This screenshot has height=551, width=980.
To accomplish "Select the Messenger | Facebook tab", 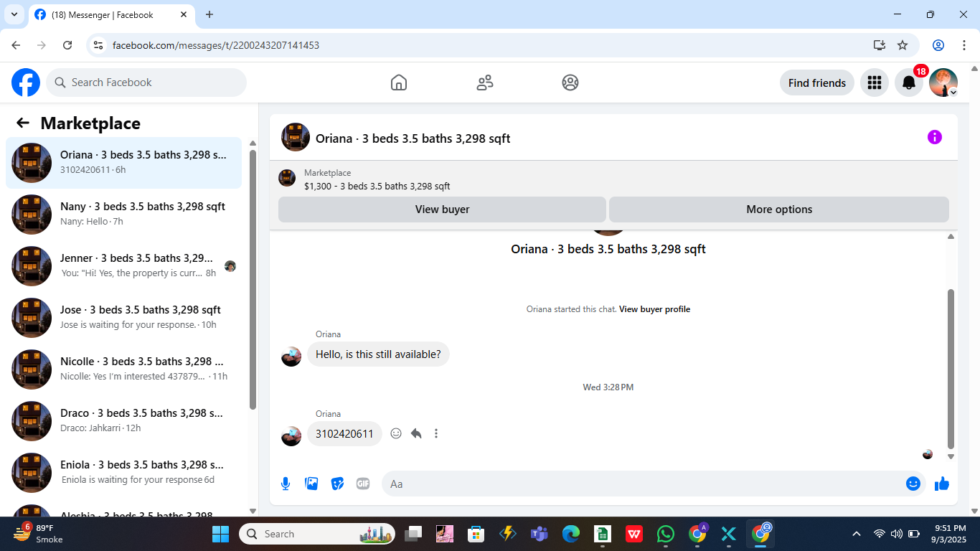I will pos(111,14).
